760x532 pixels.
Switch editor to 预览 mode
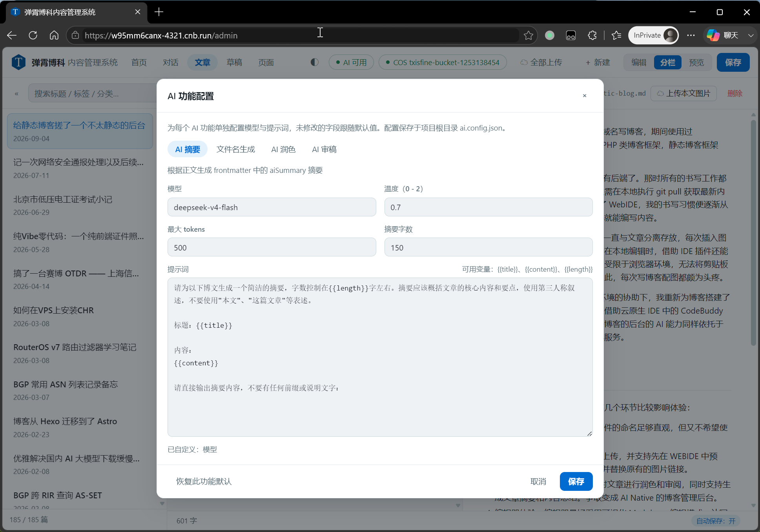coord(696,62)
